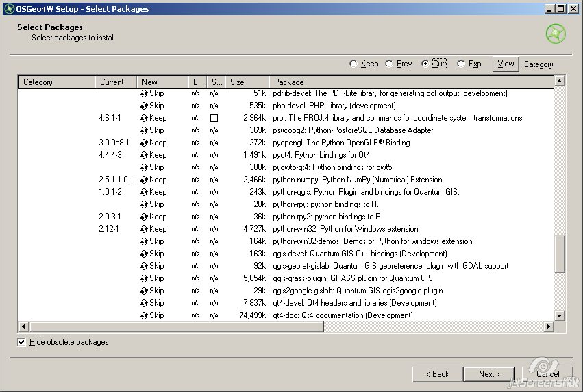Click the cycle icon in the python-rpy row
This screenshot has width=583, height=392.
click(145, 204)
